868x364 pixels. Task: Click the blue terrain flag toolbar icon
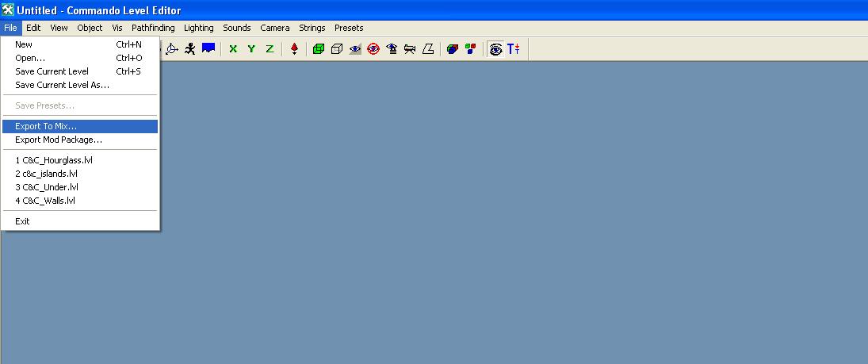208,49
